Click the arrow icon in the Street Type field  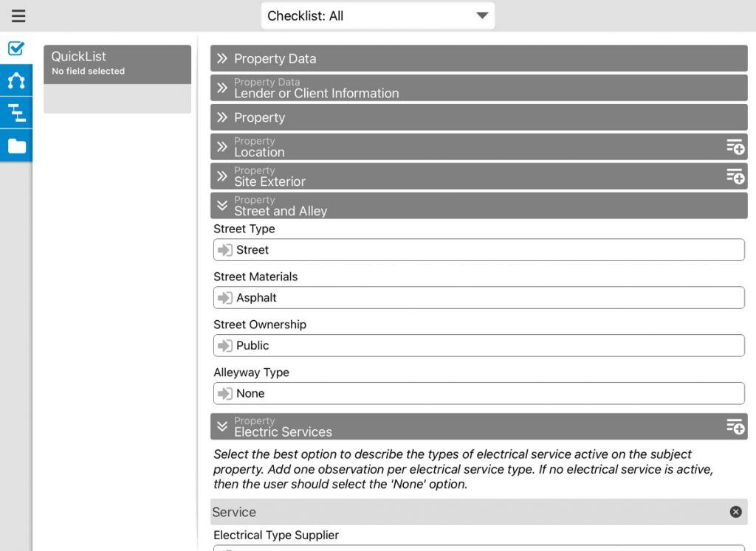pyautogui.click(x=224, y=250)
